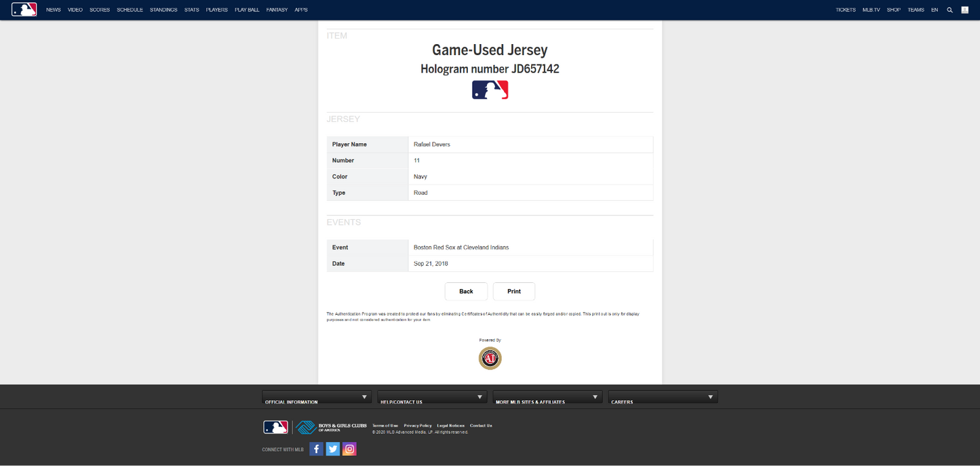Click the Back button

click(466, 291)
